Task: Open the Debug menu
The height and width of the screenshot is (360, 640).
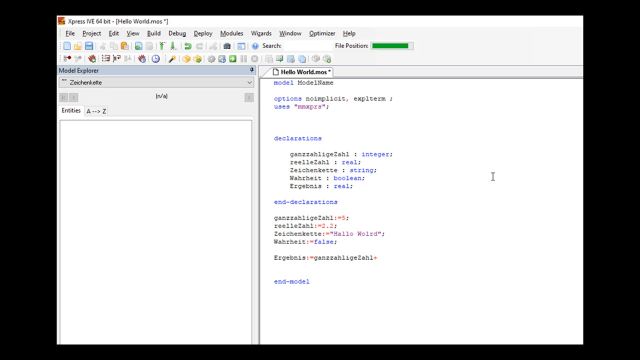Action: tap(177, 33)
